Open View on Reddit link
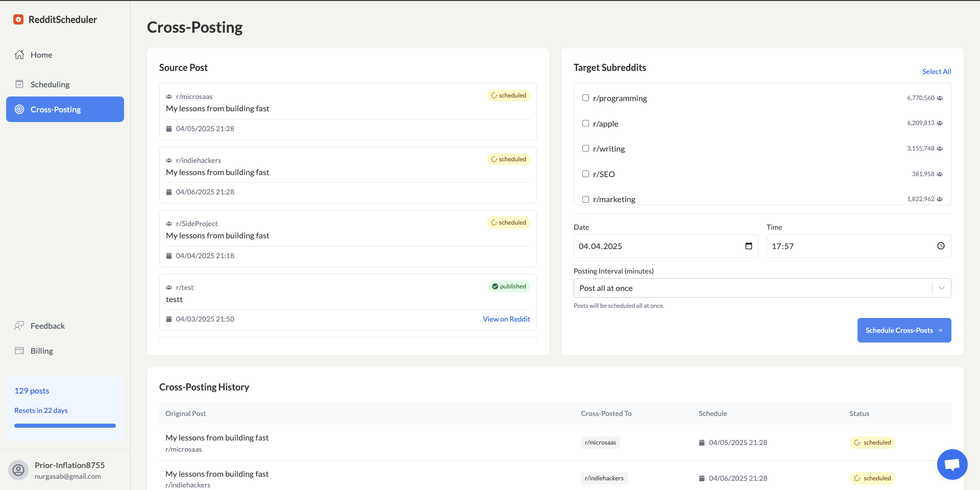 click(506, 319)
